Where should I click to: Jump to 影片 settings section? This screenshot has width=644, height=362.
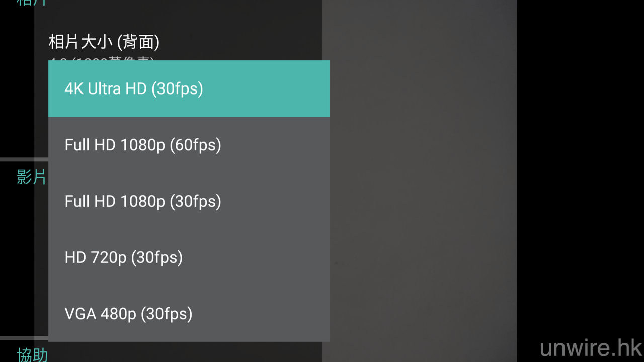pyautogui.click(x=31, y=177)
